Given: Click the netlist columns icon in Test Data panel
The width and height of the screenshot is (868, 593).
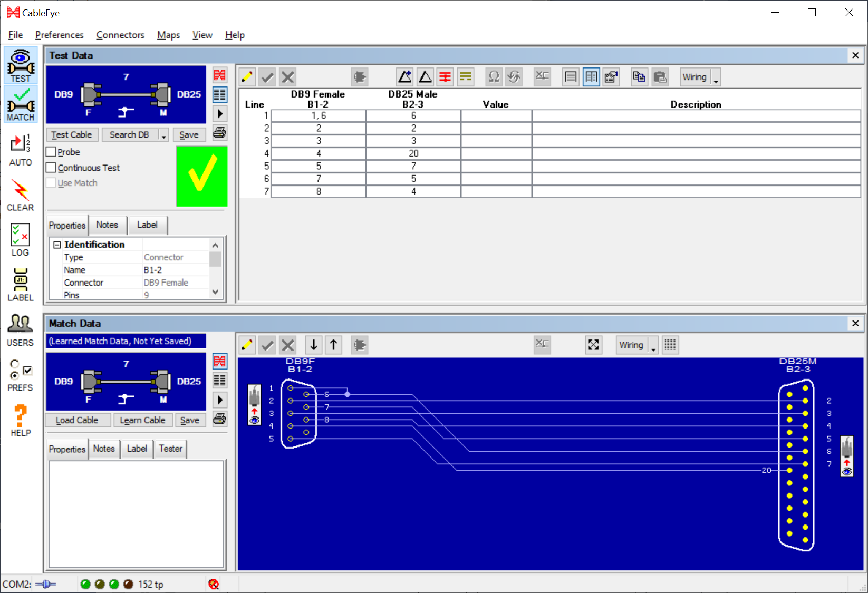Looking at the screenshot, I should click(220, 95).
